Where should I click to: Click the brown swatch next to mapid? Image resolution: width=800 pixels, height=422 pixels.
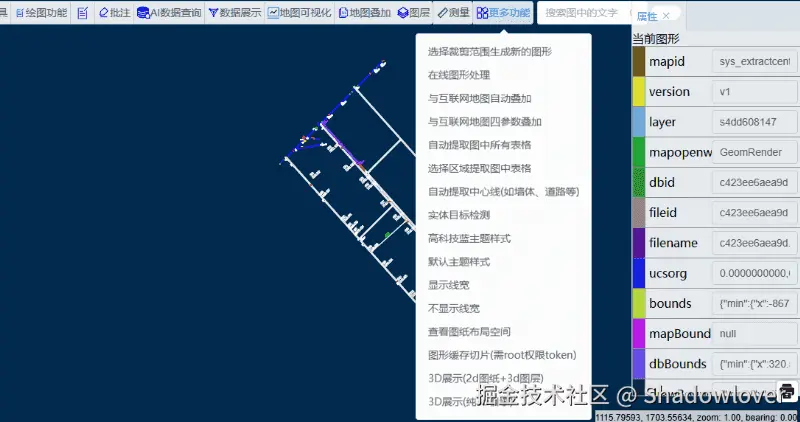639,61
